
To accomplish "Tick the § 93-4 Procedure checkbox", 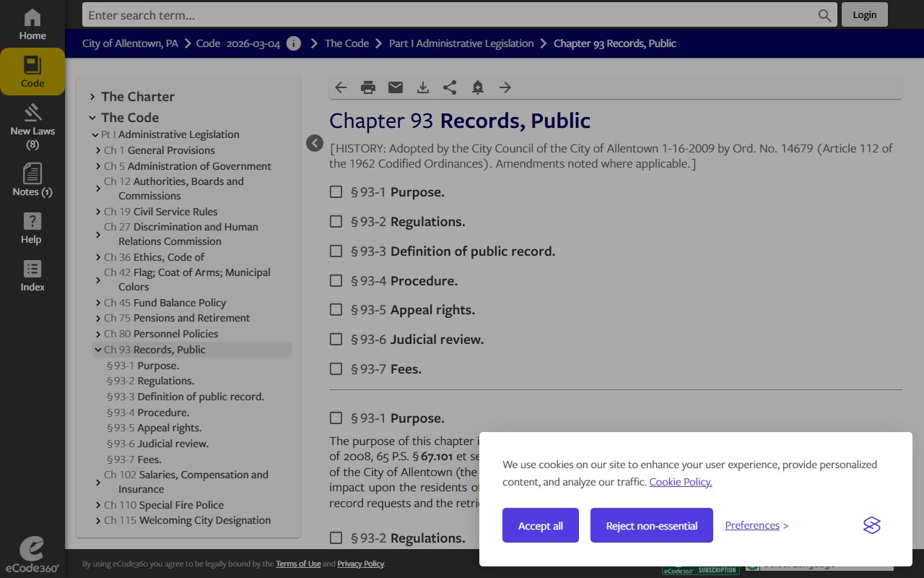I will (x=336, y=280).
